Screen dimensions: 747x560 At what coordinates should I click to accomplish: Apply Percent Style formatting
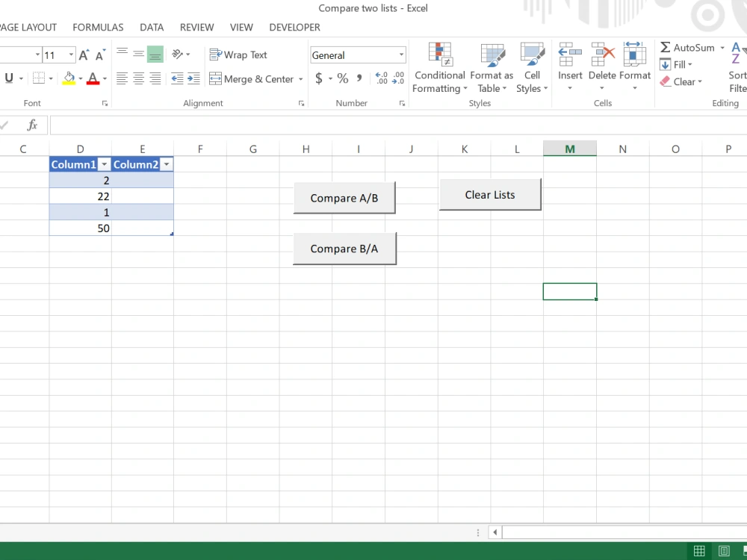click(341, 78)
